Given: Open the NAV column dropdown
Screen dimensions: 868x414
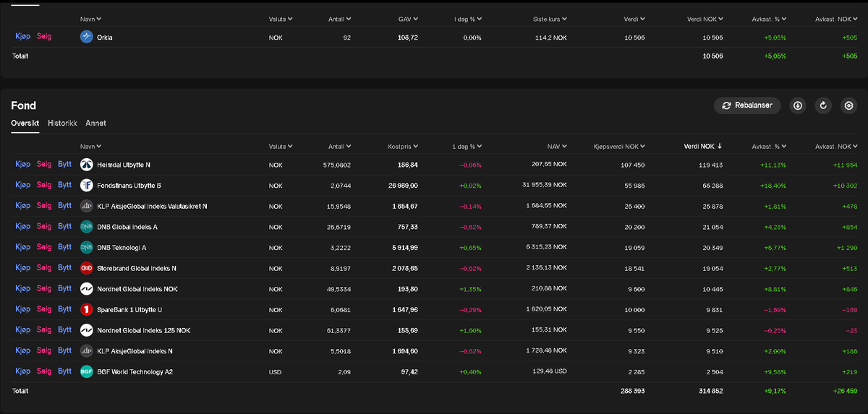Looking at the screenshot, I should point(558,146).
